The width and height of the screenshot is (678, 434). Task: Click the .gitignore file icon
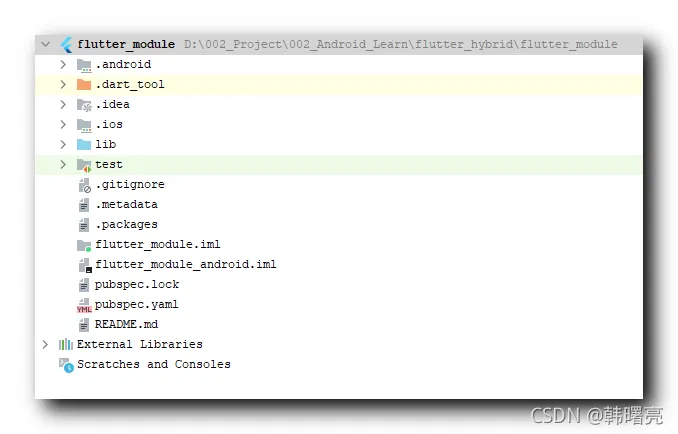pyautogui.click(x=84, y=185)
